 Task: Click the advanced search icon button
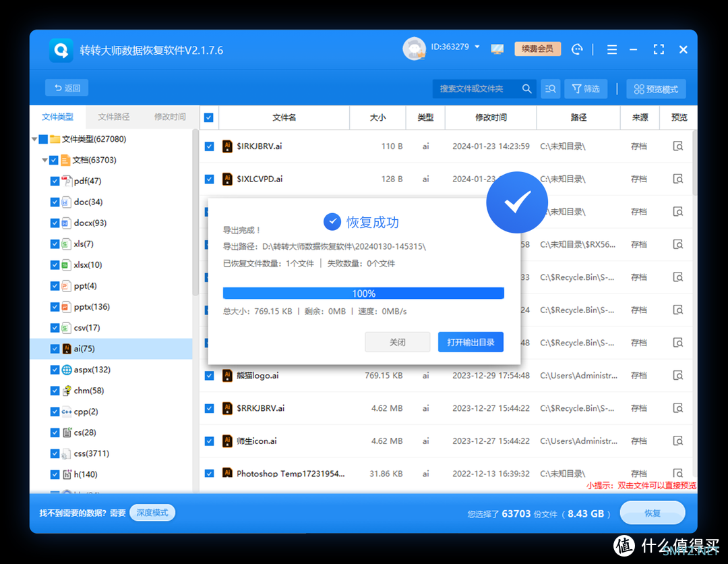551,88
